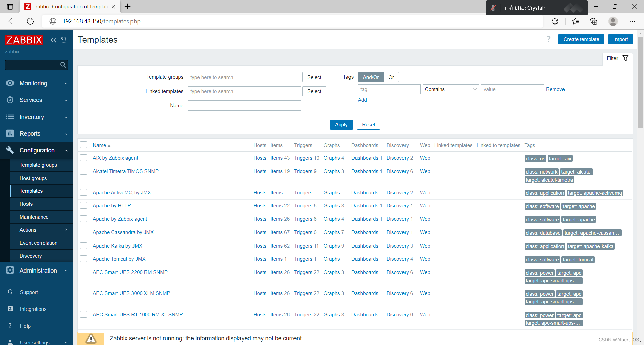644x345 pixels.
Task: Click the sidebar search magnifier icon
Action: (63, 65)
